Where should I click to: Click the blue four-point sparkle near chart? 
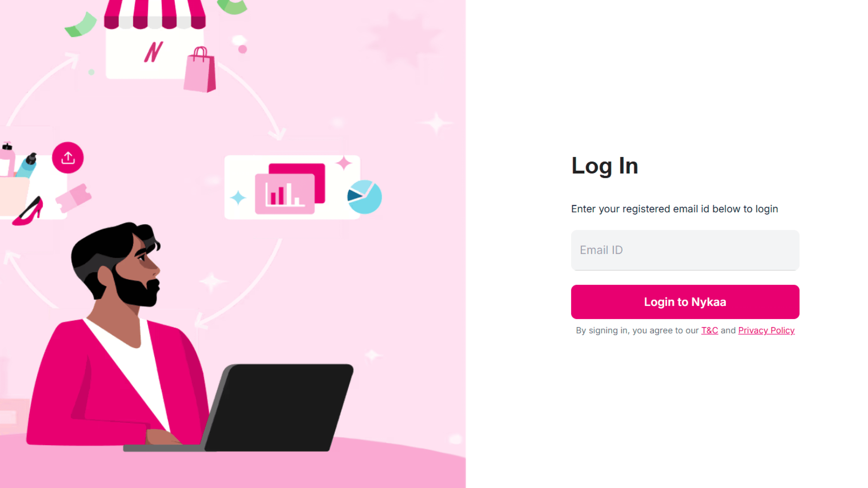pos(238,198)
